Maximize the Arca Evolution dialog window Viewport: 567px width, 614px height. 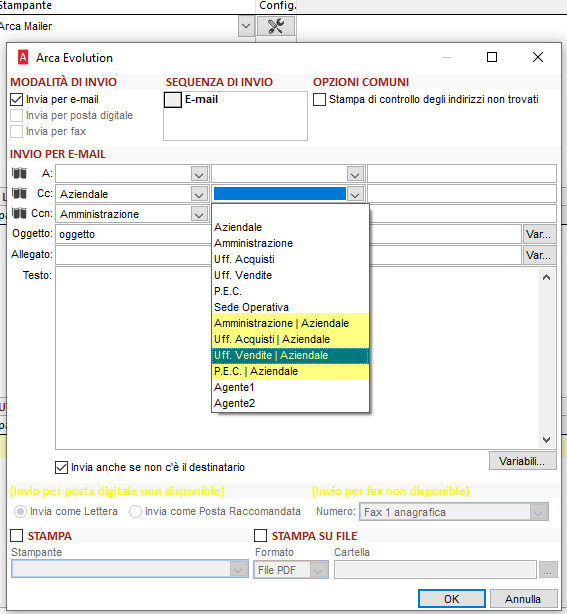[x=492, y=57]
